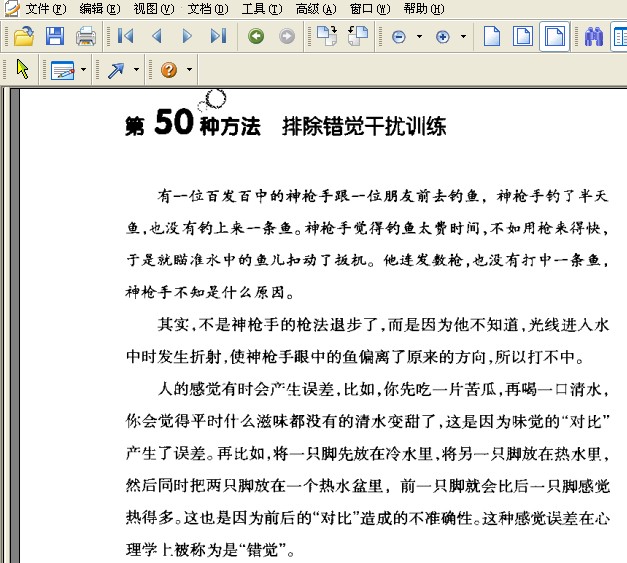Go to the next page

187,36
